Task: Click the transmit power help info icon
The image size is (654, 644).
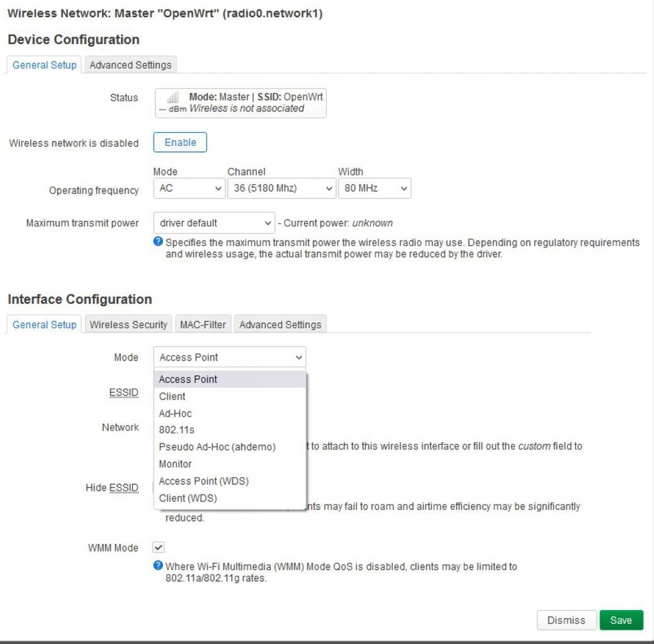Action: coord(158,241)
